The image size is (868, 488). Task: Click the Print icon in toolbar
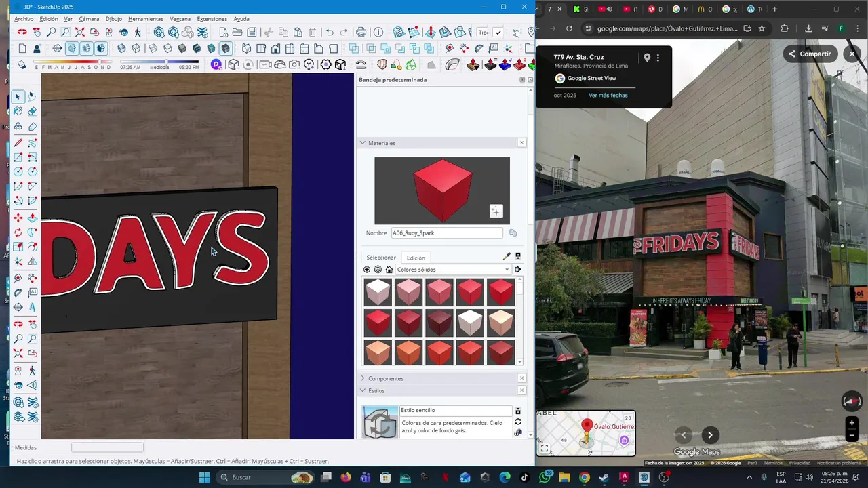361,32
